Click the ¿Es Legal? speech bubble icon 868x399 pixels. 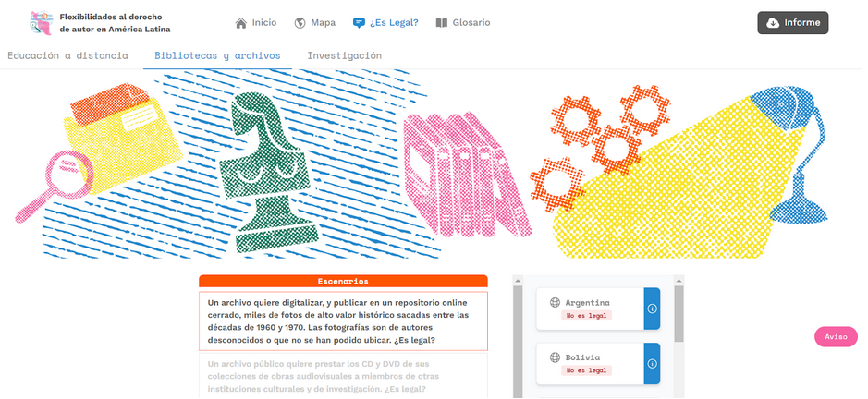tap(359, 23)
